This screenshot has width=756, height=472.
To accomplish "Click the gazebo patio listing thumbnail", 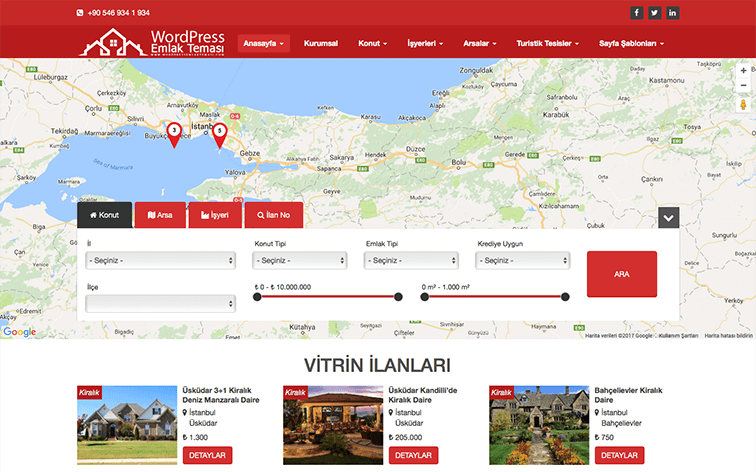I will tap(333, 425).
